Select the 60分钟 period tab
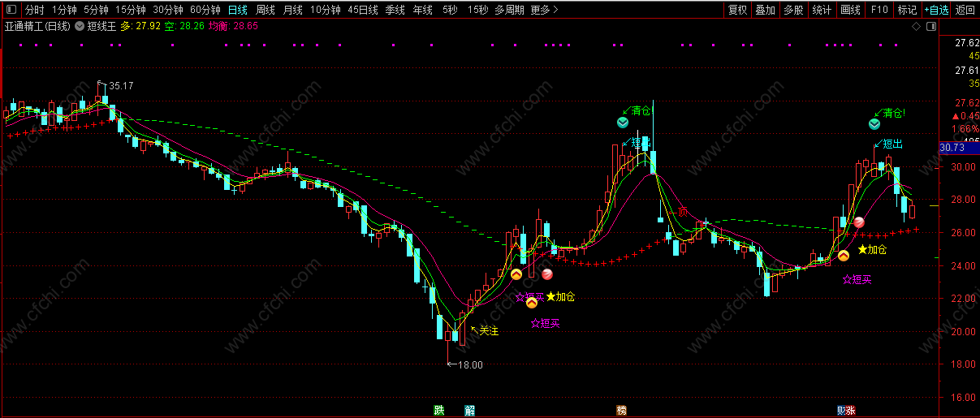Screen dimensions: 980x418 (x=205, y=10)
